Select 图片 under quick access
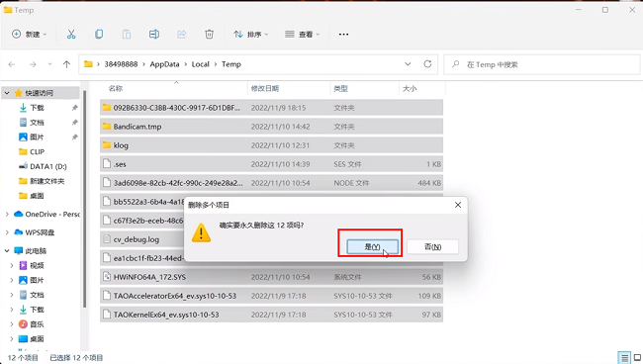 [37, 136]
